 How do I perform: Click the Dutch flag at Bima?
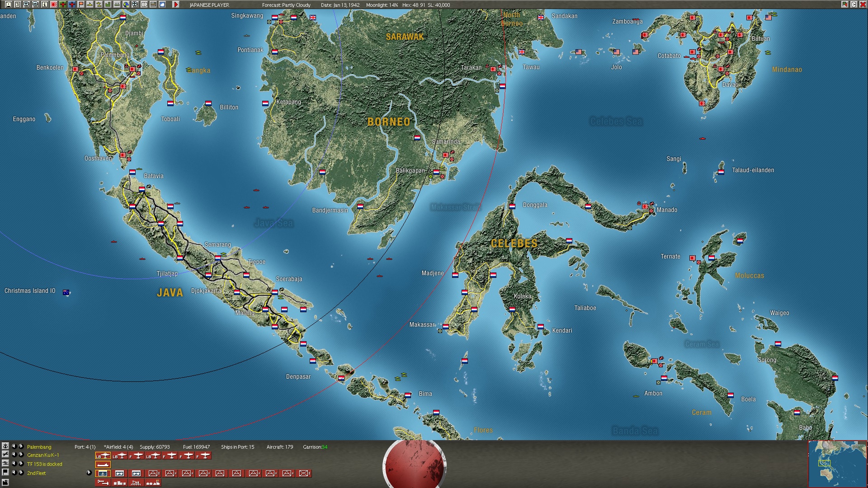point(408,395)
